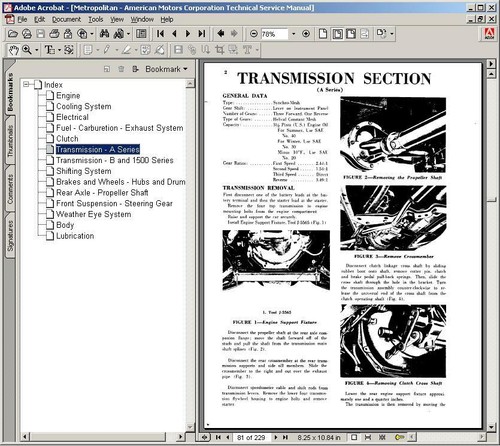The width and height of the screenshot is (500, 446).
Task: Open the View menu
Action: pyautogui.click(x=117, y=20)
